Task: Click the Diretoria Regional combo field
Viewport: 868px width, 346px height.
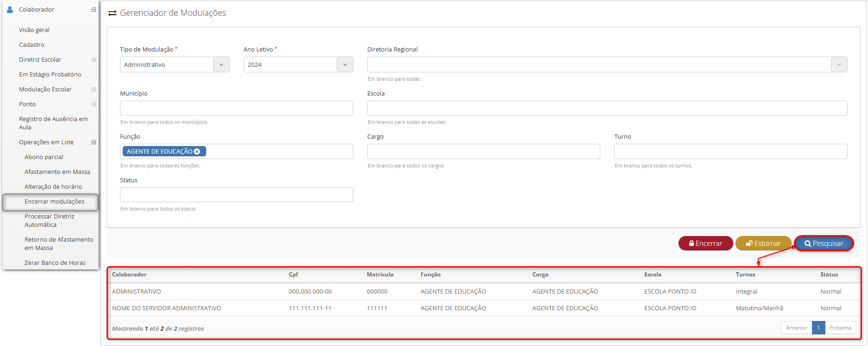Action: click(x=607, y=64)
